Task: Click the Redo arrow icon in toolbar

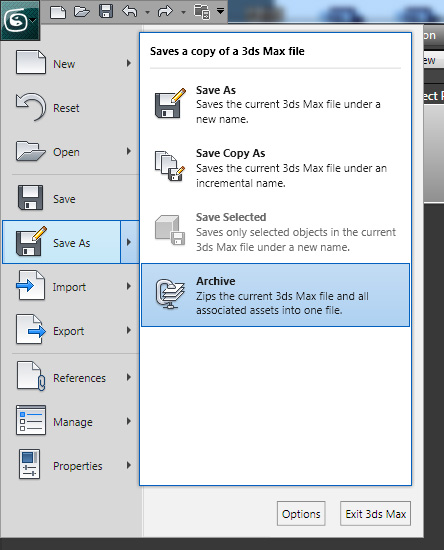Action: (165, 11)
